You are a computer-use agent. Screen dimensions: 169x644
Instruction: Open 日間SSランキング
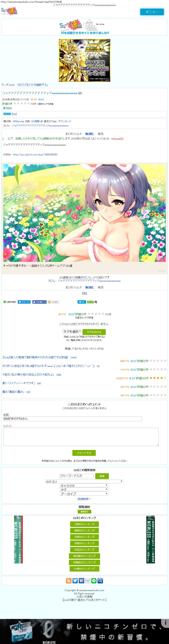[x=84, y=524]
